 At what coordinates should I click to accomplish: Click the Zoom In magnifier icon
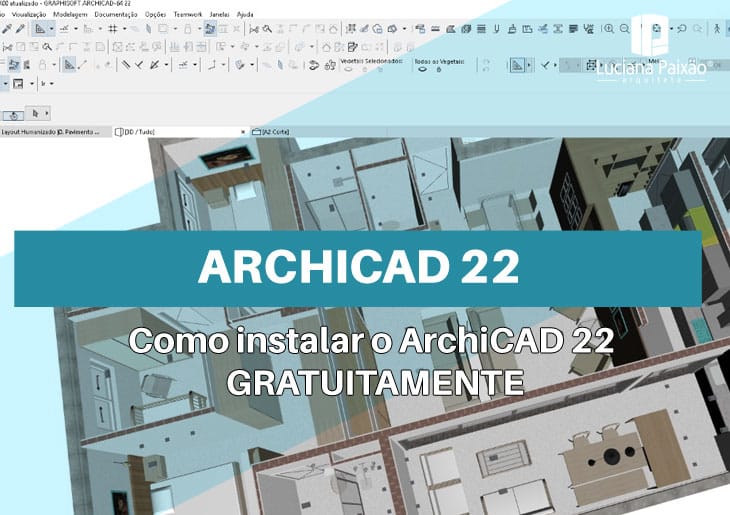(608, 29)
